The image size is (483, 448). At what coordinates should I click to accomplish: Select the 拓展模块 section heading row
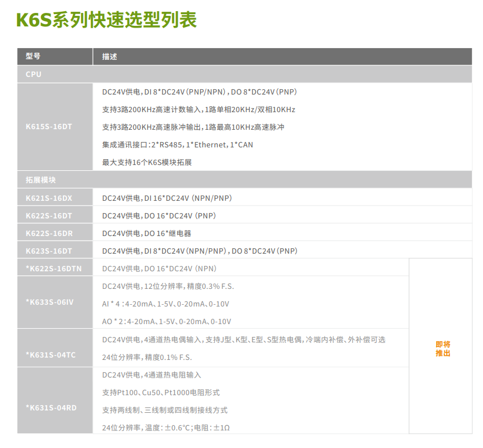point(244,180)
